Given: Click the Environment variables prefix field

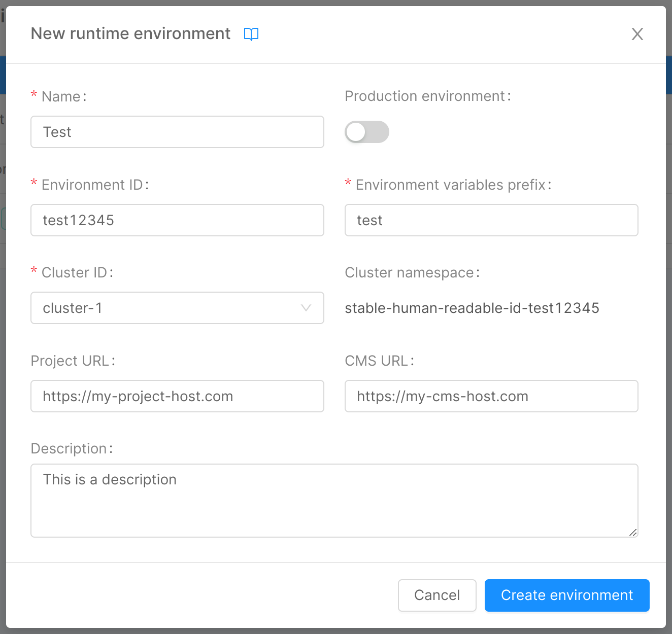Looking at the screenshot, I should coord(491,220).
